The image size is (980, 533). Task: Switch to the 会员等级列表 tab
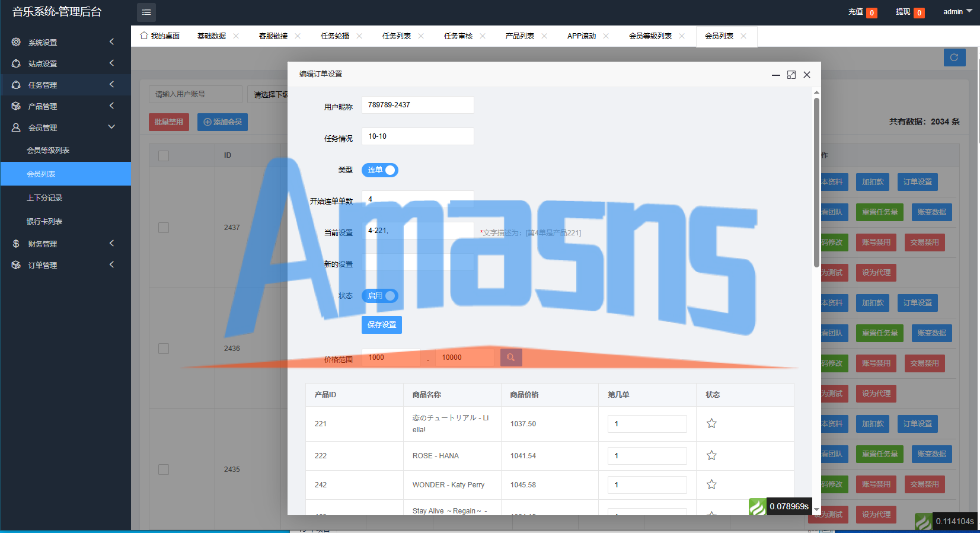(x=650, y=36)
